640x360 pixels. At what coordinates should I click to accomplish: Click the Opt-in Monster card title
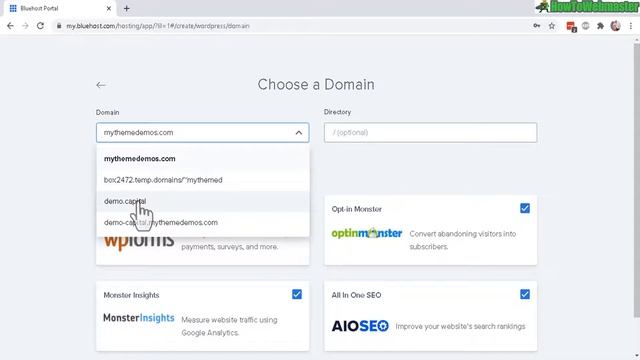coord(357,209)
